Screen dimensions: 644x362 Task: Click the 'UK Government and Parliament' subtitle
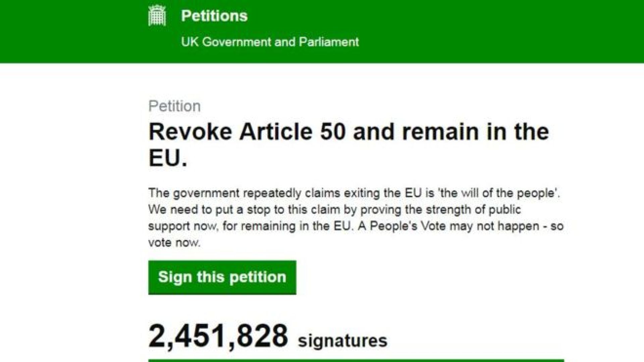coord(270,42)
